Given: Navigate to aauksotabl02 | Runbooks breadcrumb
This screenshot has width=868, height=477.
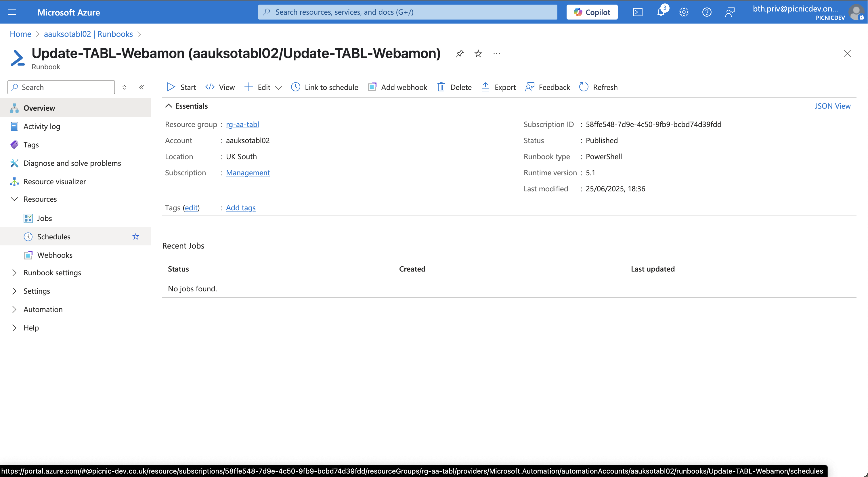Looking at the screenshot, I should click(88, 34).
